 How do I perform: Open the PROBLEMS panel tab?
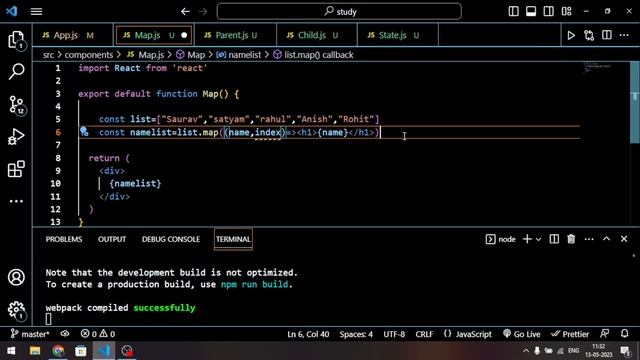coord(64,239)
